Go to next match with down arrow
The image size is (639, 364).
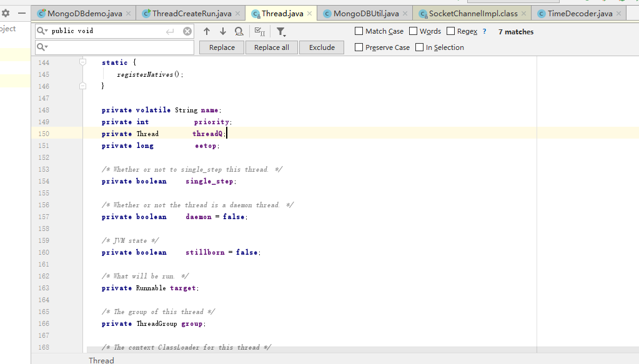(222, 31)
